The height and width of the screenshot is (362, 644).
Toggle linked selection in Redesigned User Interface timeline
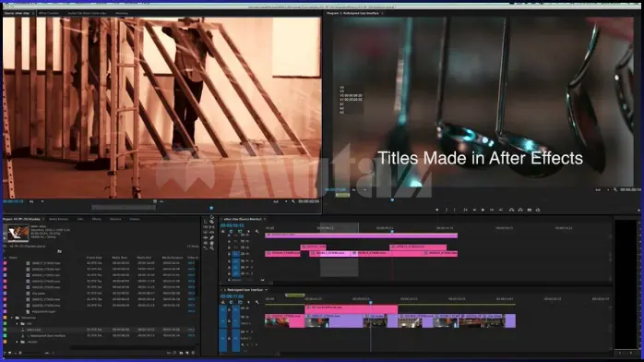(240, 302)
